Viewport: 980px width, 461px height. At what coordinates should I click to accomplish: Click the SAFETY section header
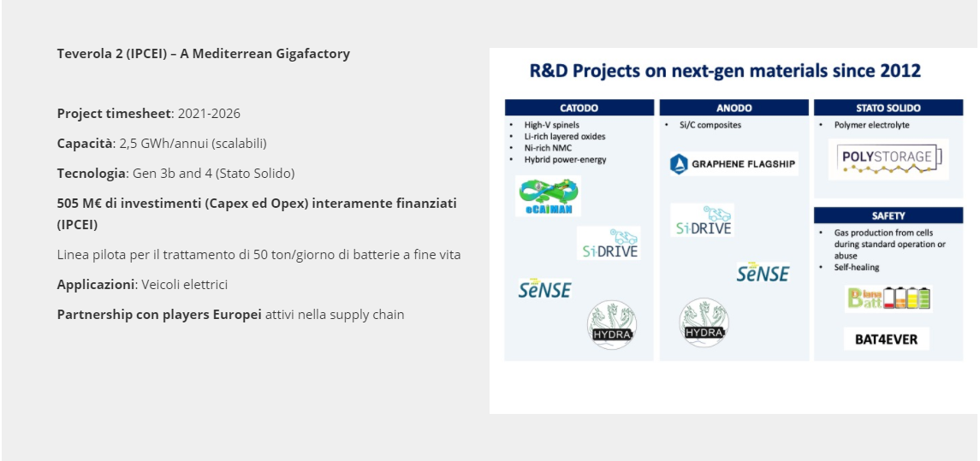coord(888,216)
